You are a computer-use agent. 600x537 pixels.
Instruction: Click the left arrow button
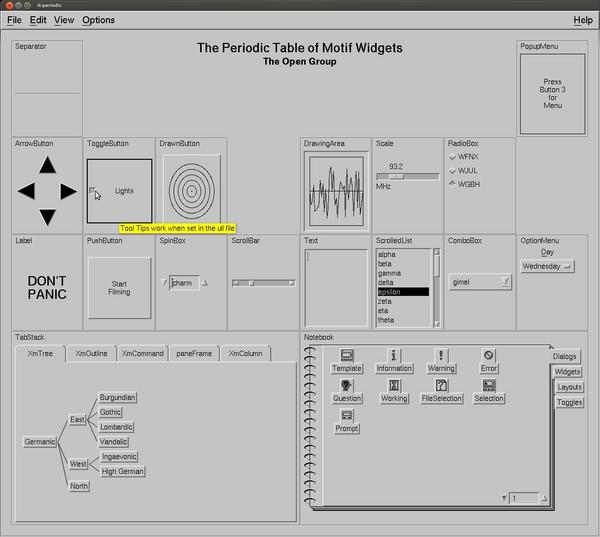[26, 191]
